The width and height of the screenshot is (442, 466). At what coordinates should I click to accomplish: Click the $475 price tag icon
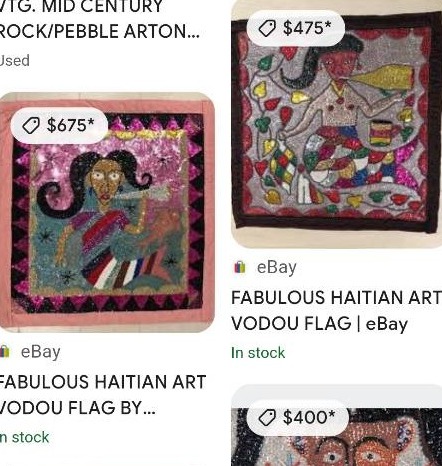point(267,28)
